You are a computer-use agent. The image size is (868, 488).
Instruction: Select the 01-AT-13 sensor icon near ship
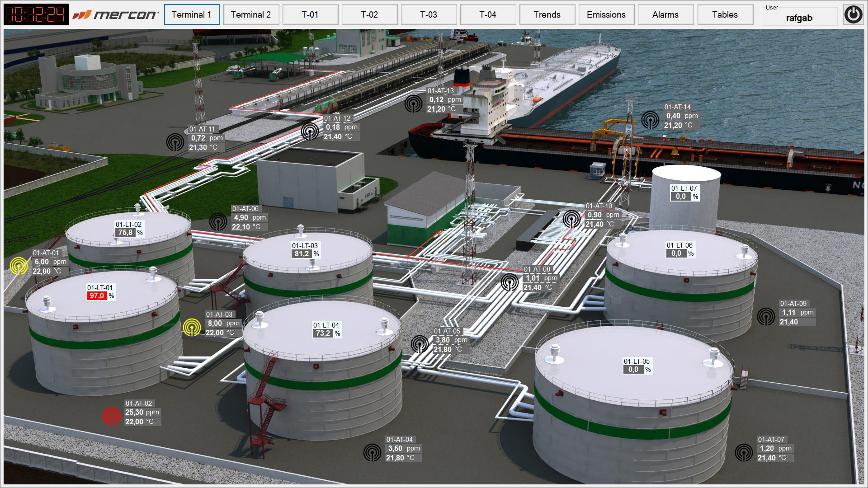coord(413,104)
